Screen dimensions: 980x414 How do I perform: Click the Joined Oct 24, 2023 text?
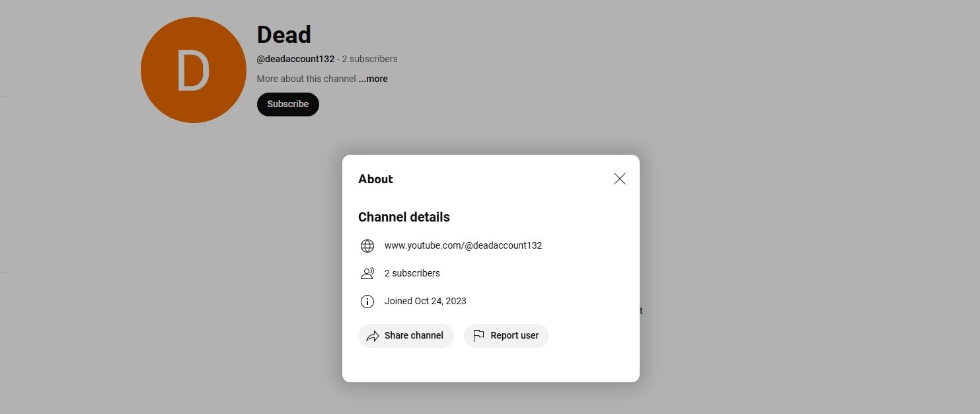pyautogui.click(x=426, y=301)
